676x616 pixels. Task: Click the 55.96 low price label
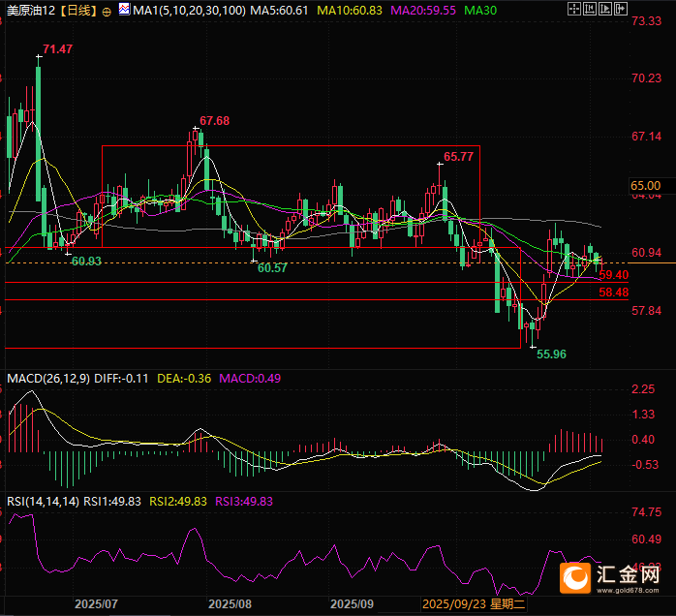[550, 354]
